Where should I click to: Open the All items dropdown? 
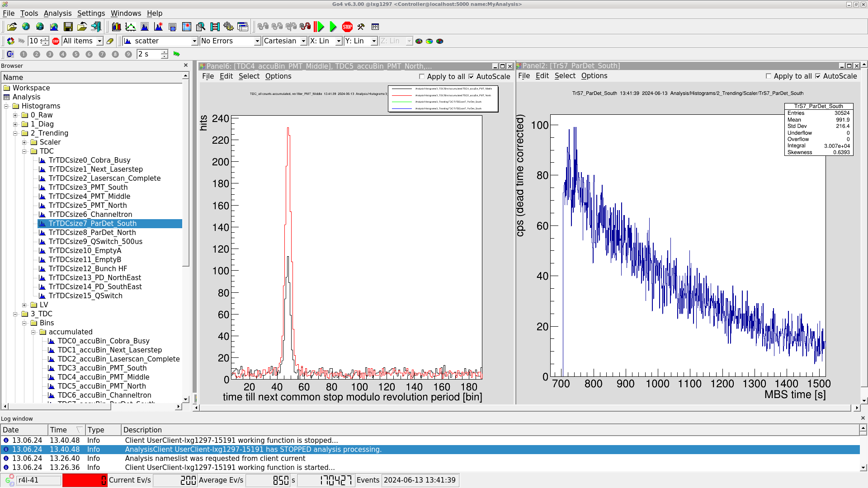pyautogui.click(x=82, y=41)
